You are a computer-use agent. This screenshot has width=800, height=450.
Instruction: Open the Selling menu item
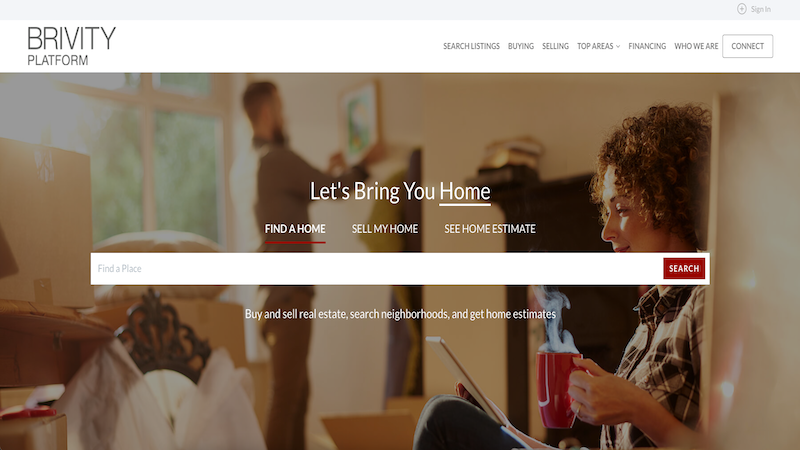pos(555,46)
